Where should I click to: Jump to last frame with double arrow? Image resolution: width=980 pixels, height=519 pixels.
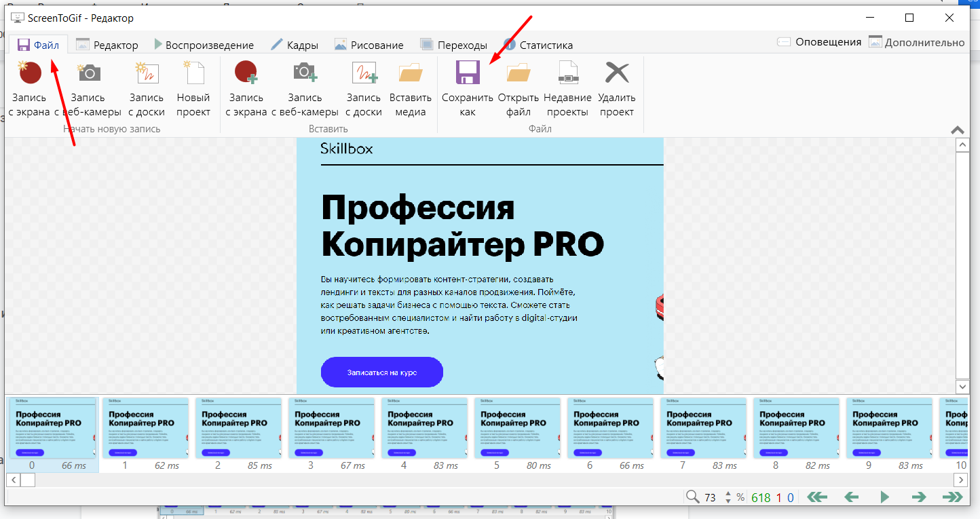(x=952, y=497)
